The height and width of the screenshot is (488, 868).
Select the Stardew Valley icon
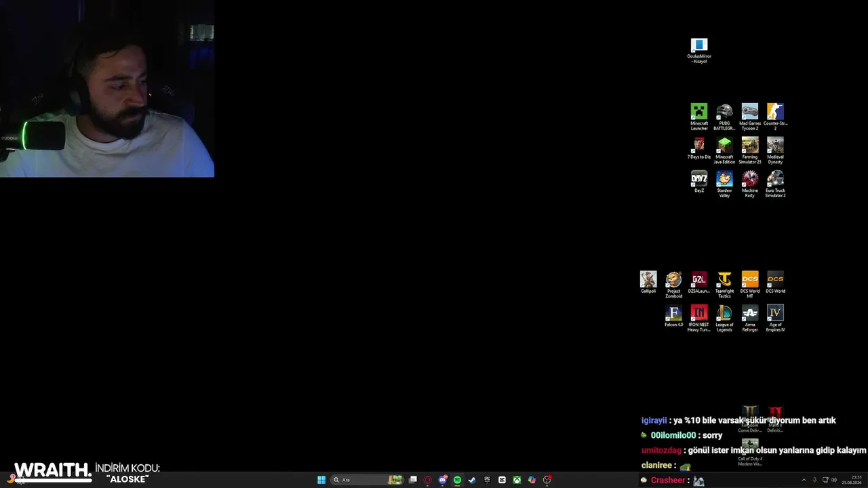pos(724,184)
